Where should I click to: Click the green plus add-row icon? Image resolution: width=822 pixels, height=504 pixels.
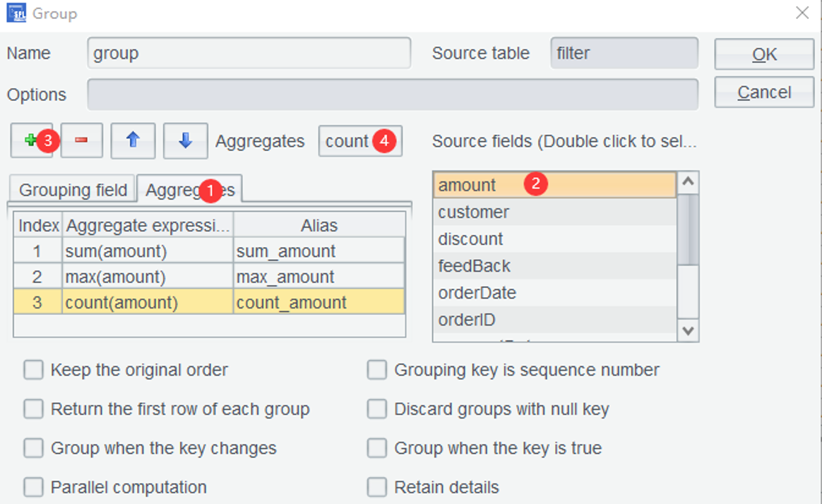30,140
